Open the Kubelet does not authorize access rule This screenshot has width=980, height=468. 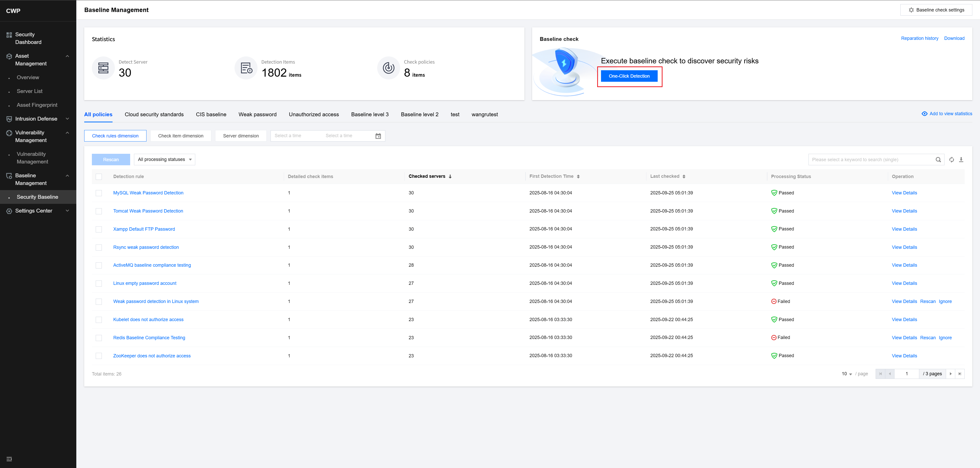coord(148,320)
